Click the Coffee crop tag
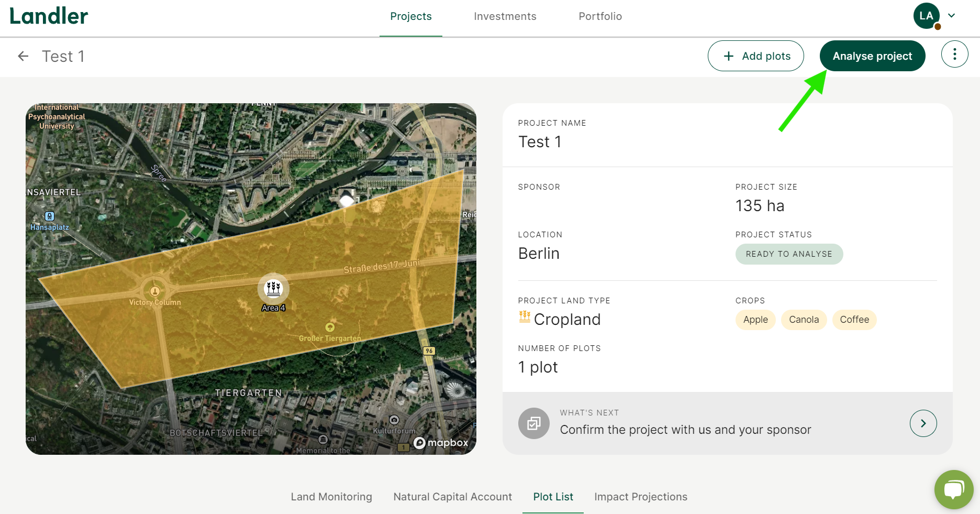Viewport: 980px width, 514px height. coord(854,320)
